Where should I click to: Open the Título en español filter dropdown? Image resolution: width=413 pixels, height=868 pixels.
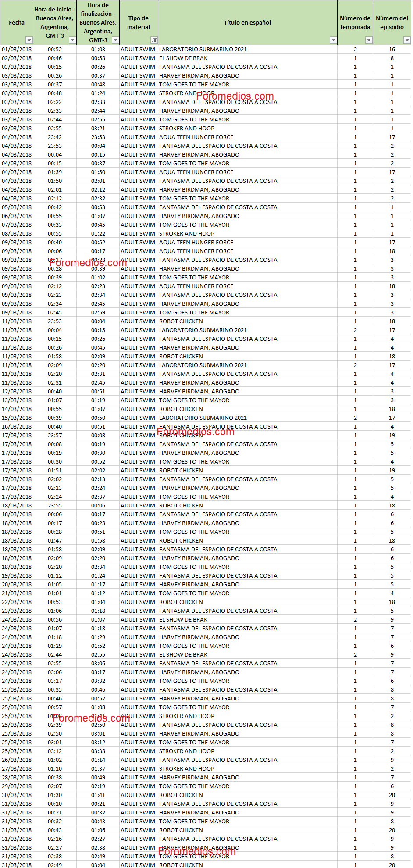(x=333, y=40)
